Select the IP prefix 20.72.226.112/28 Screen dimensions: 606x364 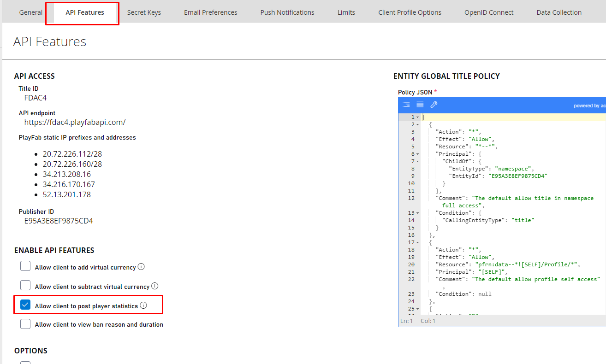point(72,154)
